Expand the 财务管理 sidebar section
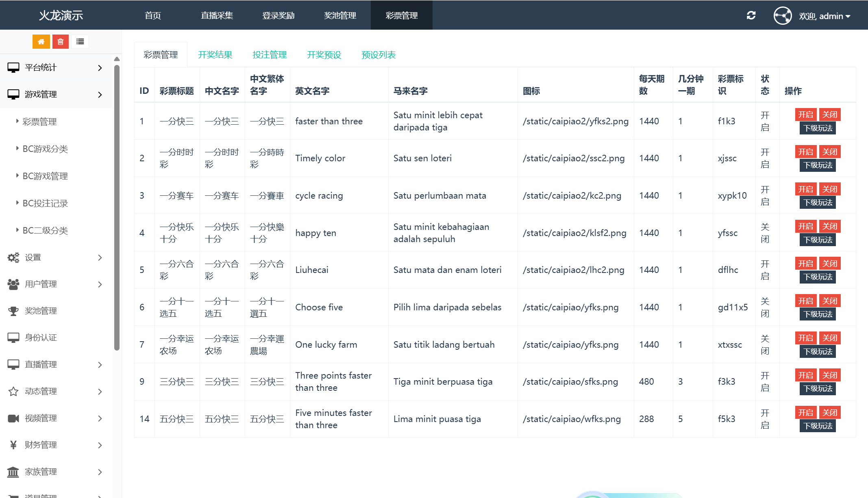The height and width of the screenshot is (498, 868). click(57, 445)
